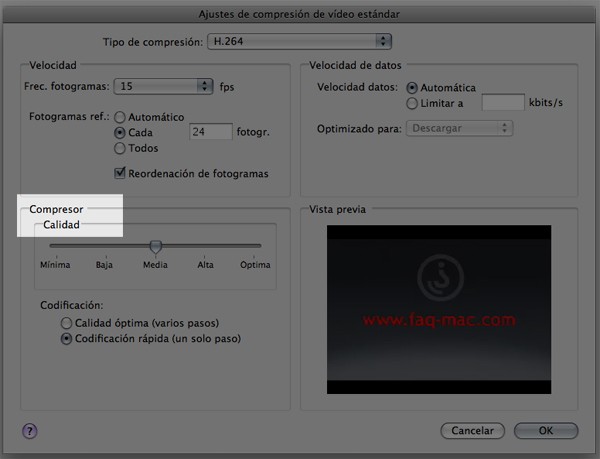
Task: Click the Cancelar button
Action: click(x=473, y=431)
